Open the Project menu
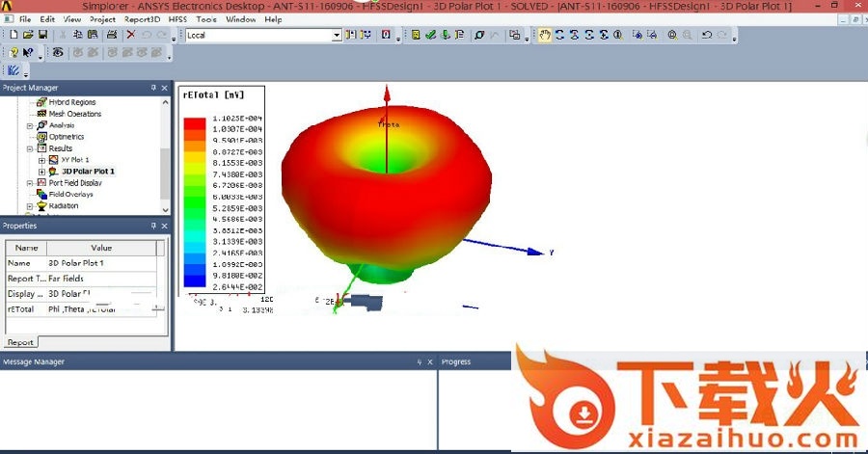Viewport: 868px width, 454px height. pos(103,19)
